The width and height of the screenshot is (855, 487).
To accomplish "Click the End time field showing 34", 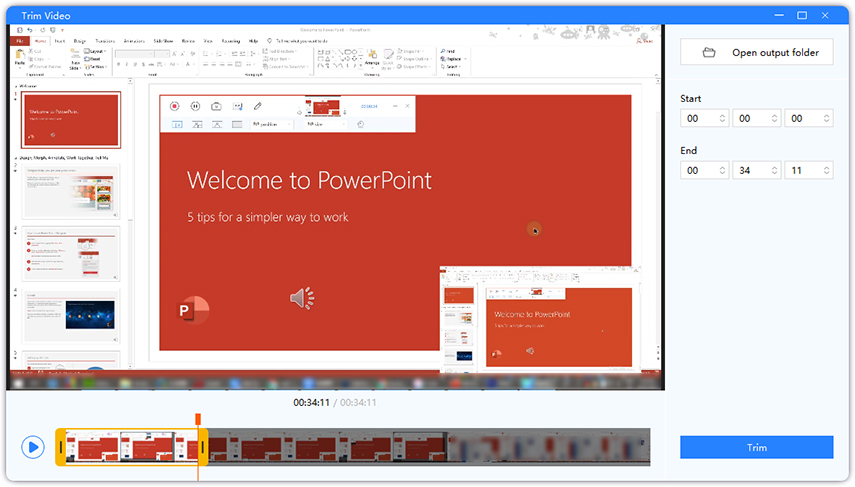I will click(756, 171).
